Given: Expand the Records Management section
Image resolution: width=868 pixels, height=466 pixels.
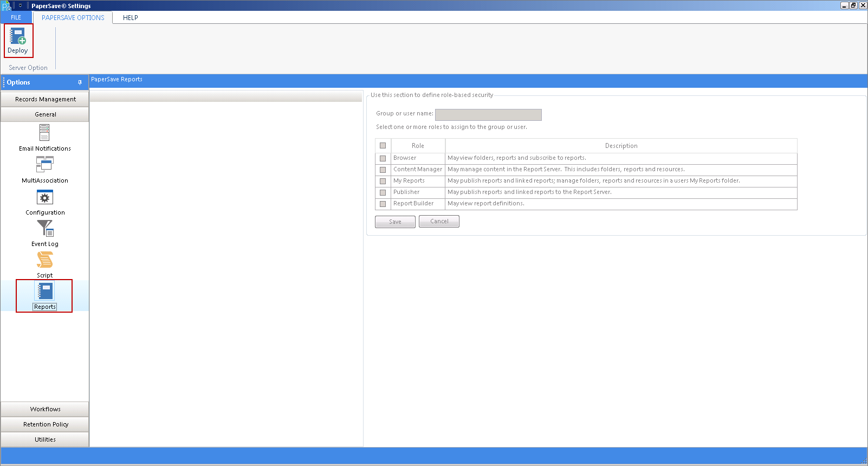Looking at the screenshot, I should click(45, 99).
